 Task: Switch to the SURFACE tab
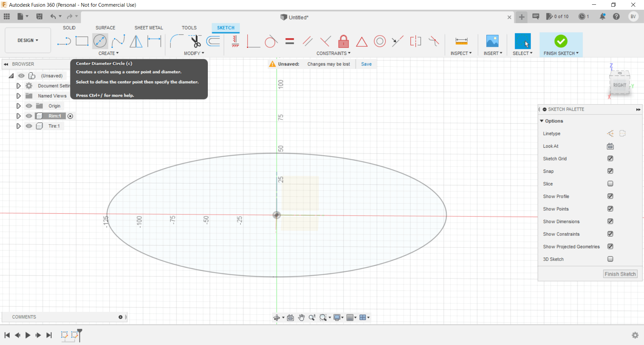pos(105,28)
